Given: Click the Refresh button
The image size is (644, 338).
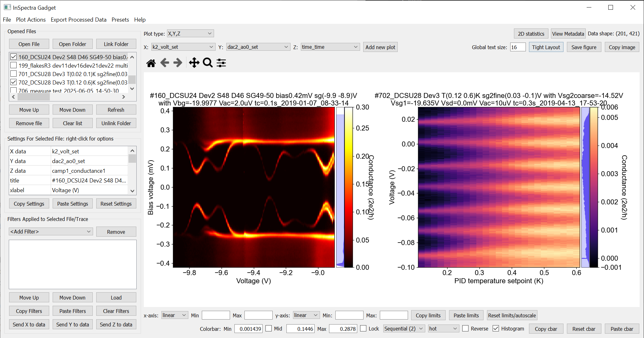Looking at the screenshot, I should tap(116, 110).
